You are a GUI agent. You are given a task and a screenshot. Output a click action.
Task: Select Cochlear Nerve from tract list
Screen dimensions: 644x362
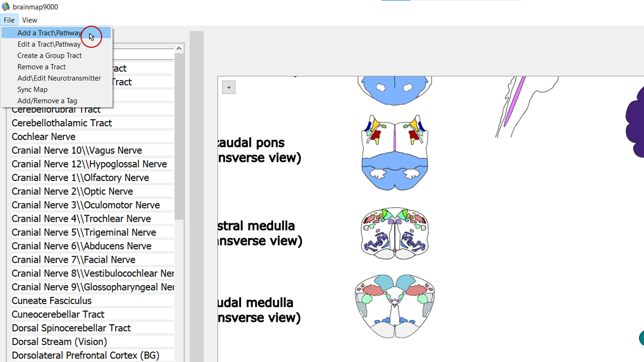tap(44, 137)
